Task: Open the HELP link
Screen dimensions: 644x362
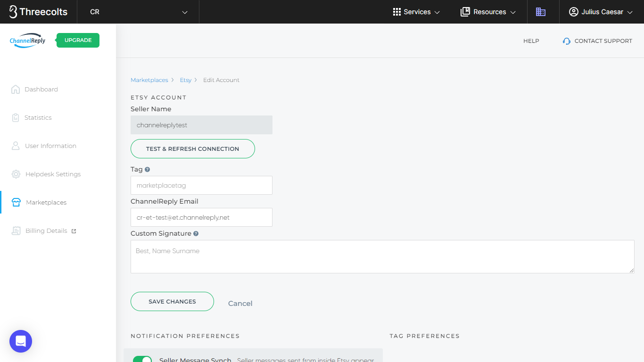Action: point(531,41)
